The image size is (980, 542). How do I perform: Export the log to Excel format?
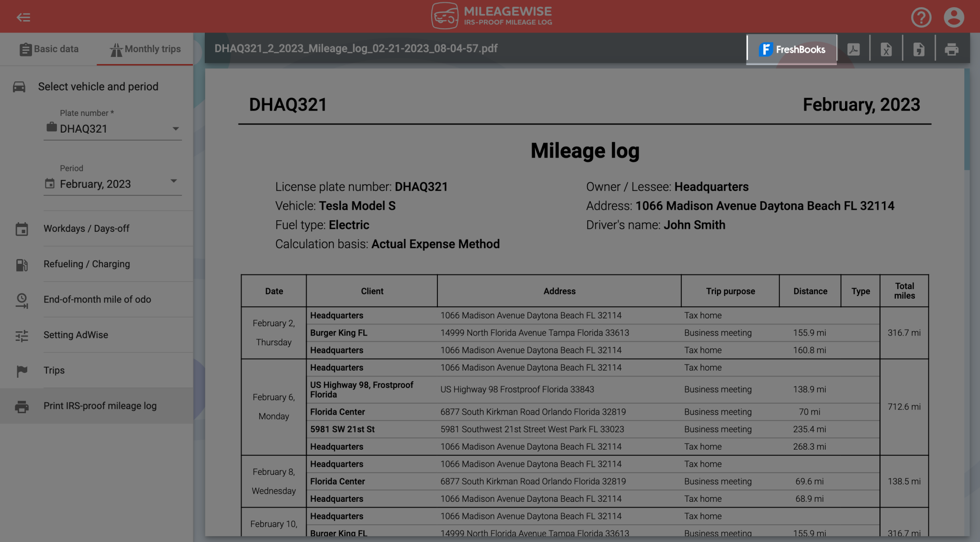pos(886,48)
